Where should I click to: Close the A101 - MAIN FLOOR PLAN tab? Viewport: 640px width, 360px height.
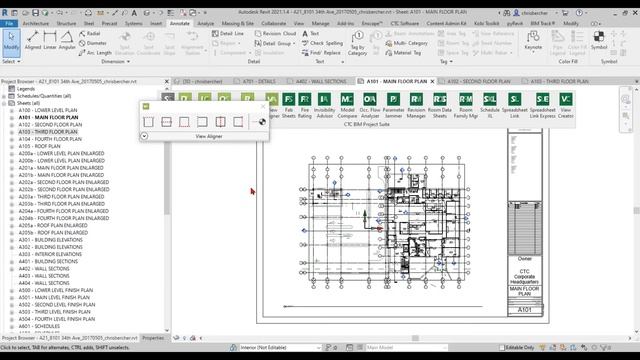tap(432, 82)
